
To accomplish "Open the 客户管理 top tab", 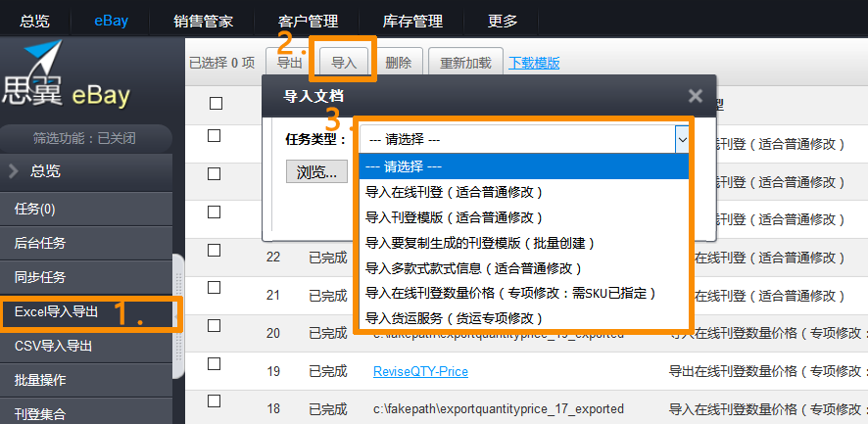I will coord(308,22).
